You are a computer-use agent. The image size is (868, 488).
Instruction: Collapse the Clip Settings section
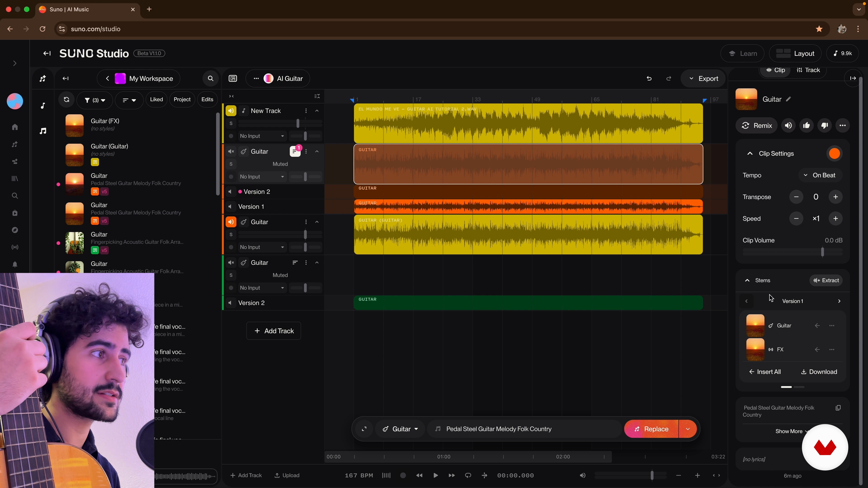point(750,154)
